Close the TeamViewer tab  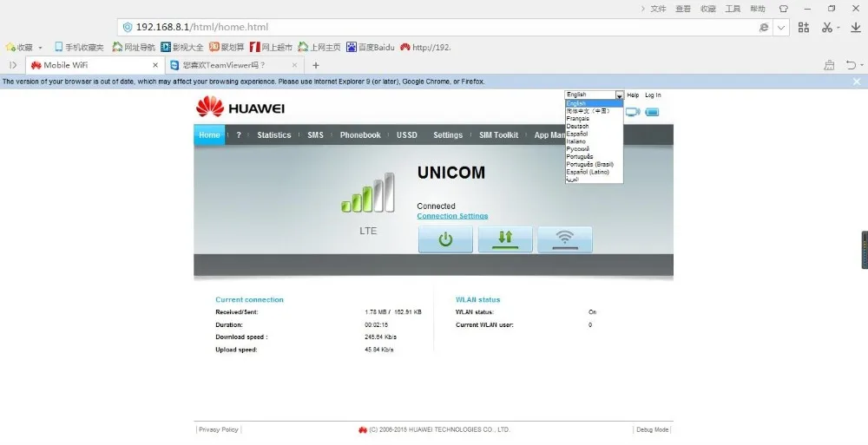pos(294,65)
